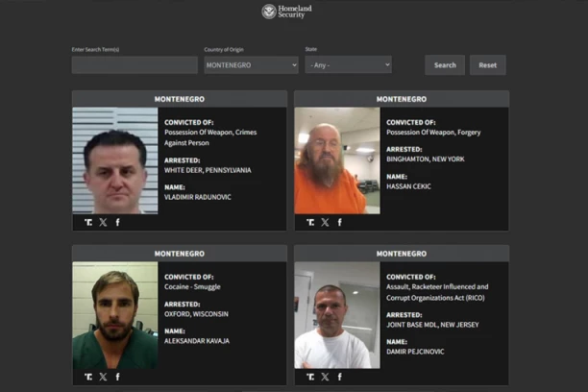Click Truth Social icon on Damir Pejcinovic card
Viewport: 588px width, 392px height.
pos(310,377)
